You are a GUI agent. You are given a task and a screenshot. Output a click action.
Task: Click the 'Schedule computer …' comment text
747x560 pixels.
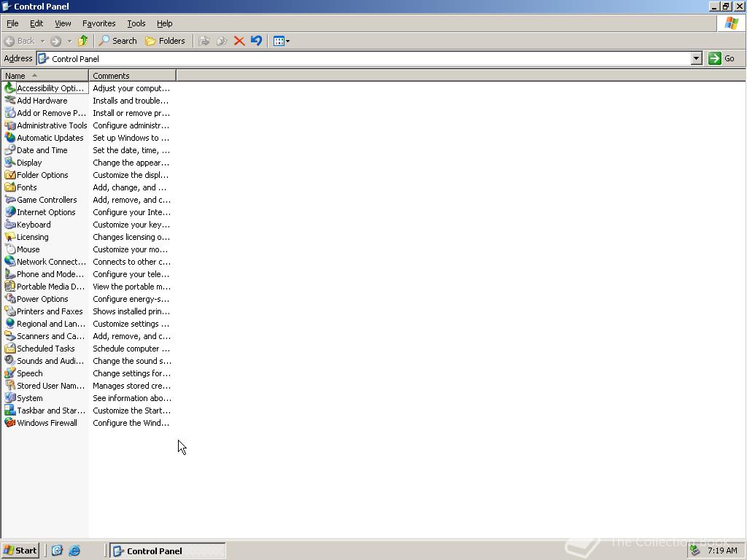pyautogui.click(x=131, y=349)
